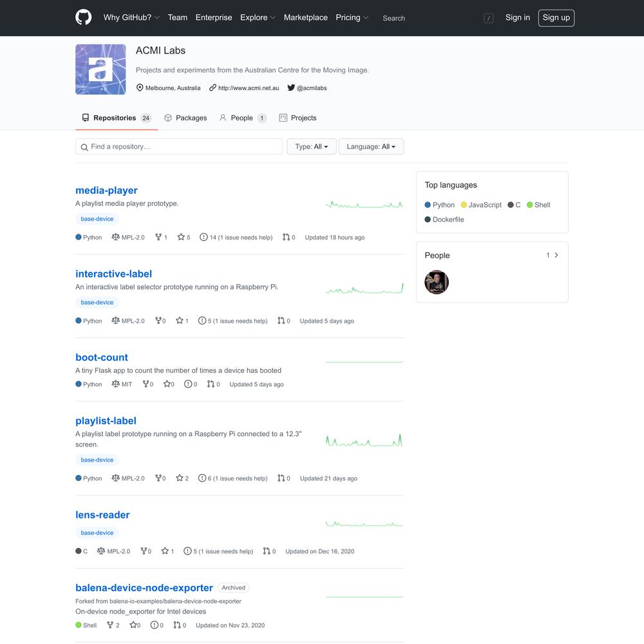This screenshot has height=644, width=644.
Task: Expand People list with chevron arrow
Action: tap(556, 255)
